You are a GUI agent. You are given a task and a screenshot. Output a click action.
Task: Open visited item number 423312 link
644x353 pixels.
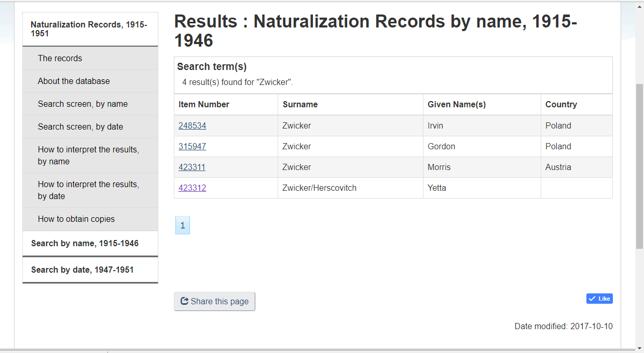(x=192, y=188)
